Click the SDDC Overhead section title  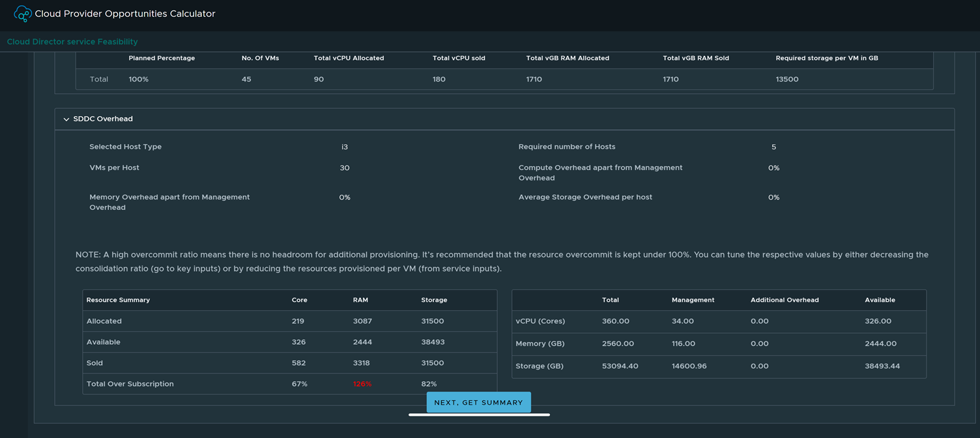click(x=103, y=119)
